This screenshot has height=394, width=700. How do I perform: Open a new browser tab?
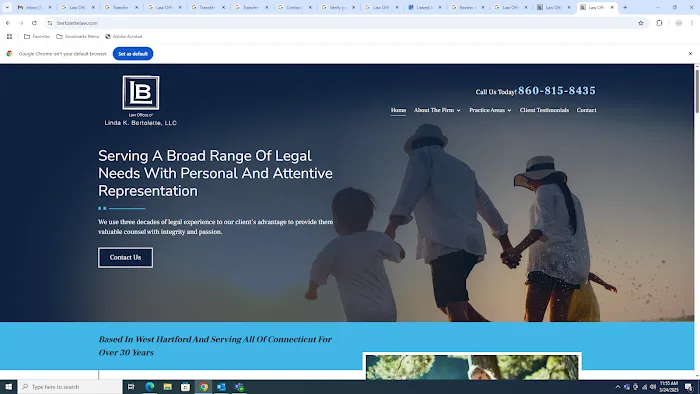pyautogui.click(x=625, y=7)
